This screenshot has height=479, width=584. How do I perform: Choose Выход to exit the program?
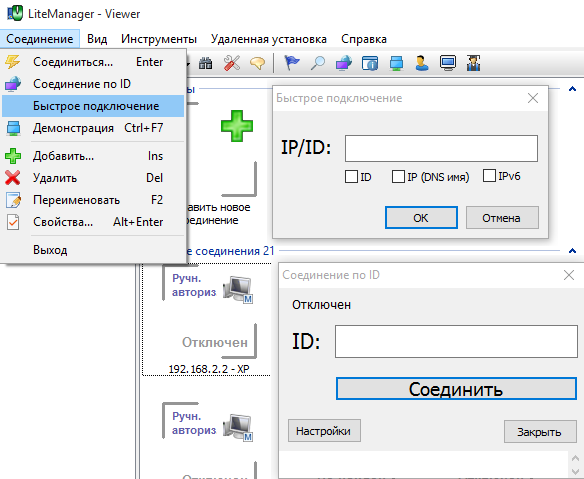pos(93,250)
